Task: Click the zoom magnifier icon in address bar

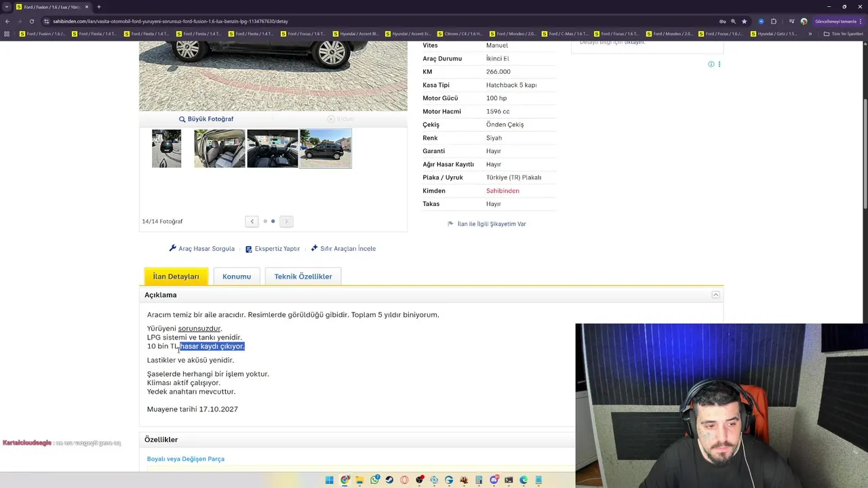Action: tap(733, 21)
